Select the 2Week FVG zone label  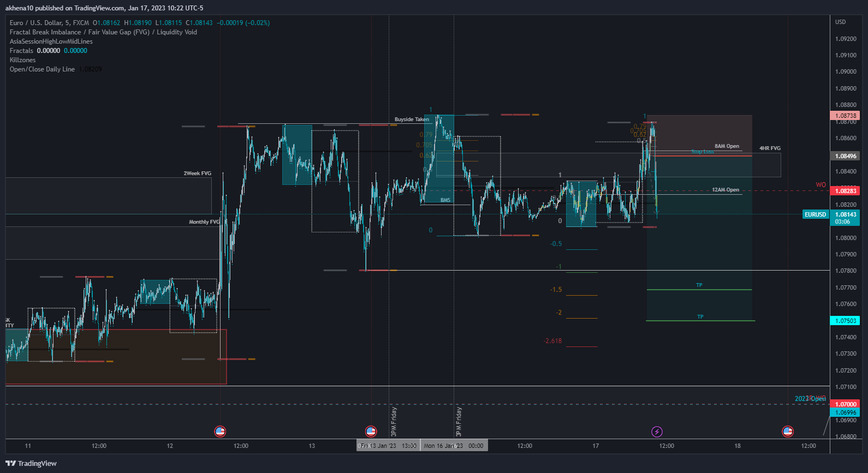click(x=197, y=173)
